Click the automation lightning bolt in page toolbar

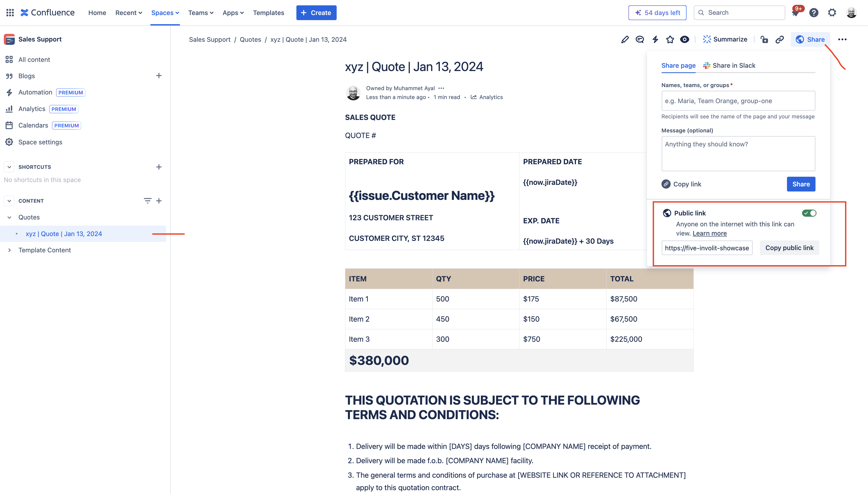(655, 39)
